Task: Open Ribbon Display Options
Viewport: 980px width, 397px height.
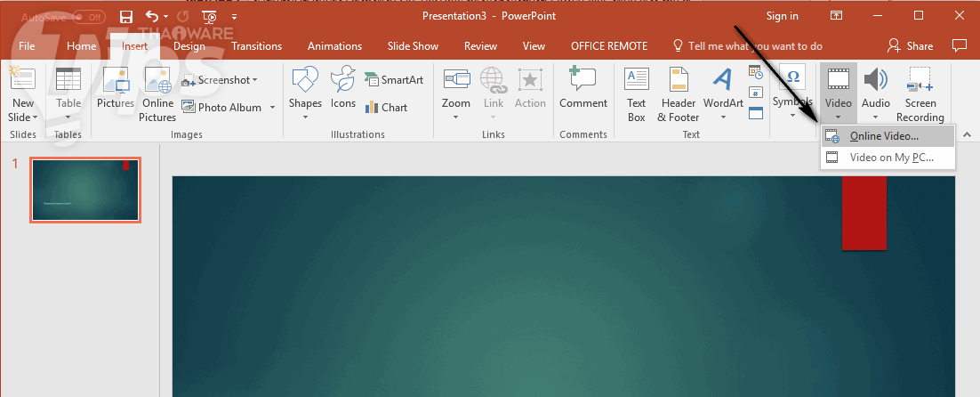Action: click(x=836, y=16)
